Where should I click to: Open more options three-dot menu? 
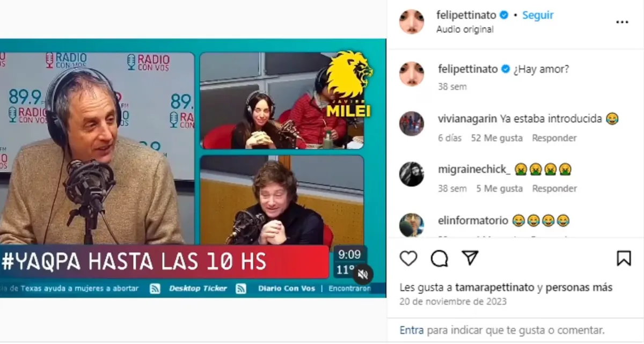click(x=622, y=22)
